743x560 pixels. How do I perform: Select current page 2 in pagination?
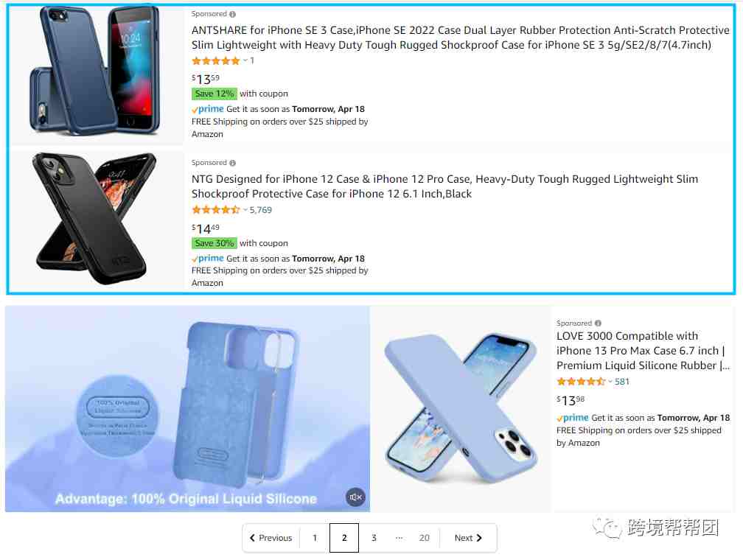pyautogui.click(x=344, y=538)
